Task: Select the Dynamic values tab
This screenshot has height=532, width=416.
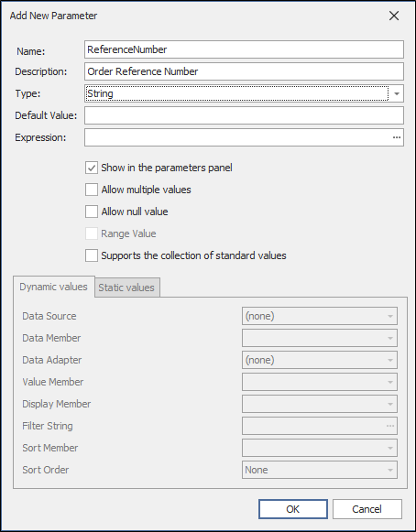Action: click(x=54, y=287)
